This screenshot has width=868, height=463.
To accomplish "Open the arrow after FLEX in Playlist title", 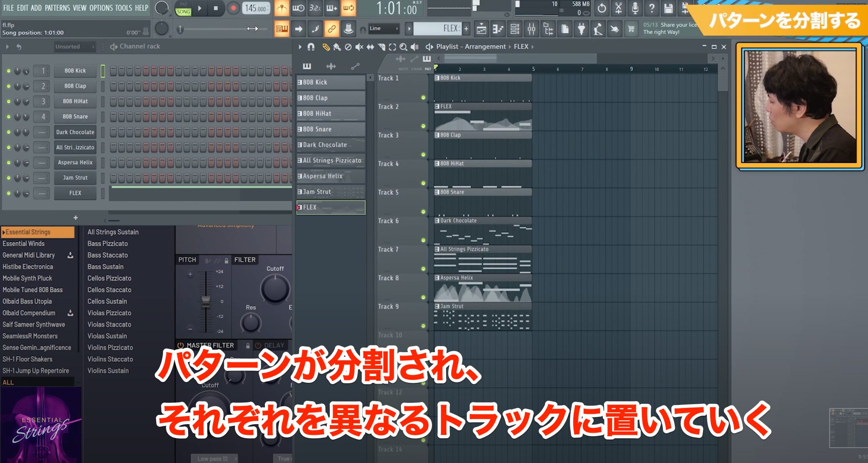I will [532, 47].
